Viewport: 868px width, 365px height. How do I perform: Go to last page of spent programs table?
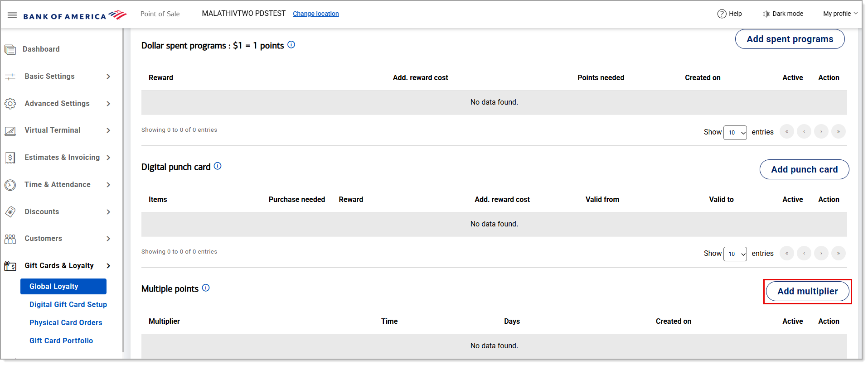[839, 131]
